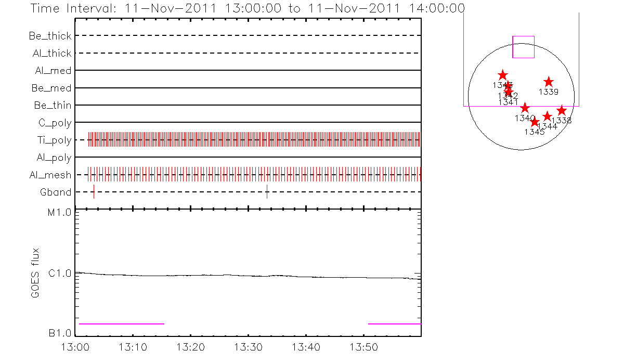Click the red star for region 1340

pos(525,108)
